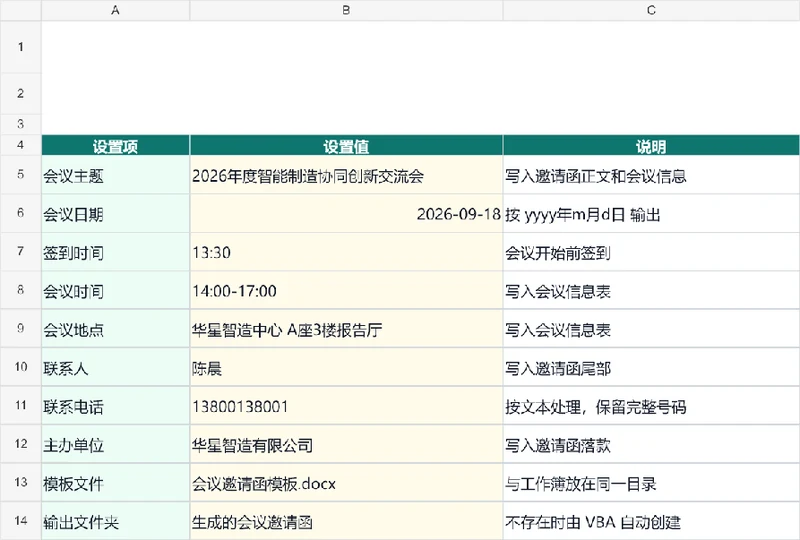Select cell 与工作簿放在同一目录
Screen dimensions: 800x540
point(651,482)
